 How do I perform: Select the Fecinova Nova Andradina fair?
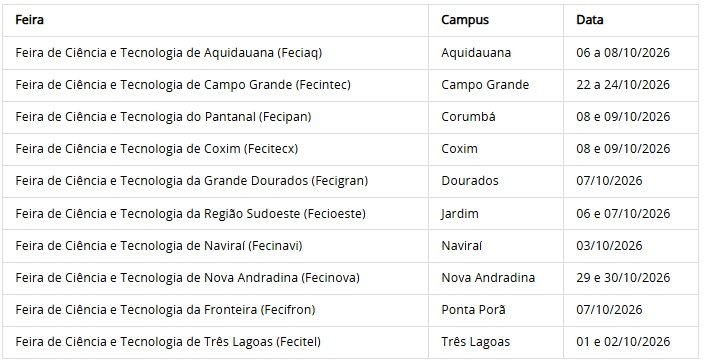pos(188,278)
